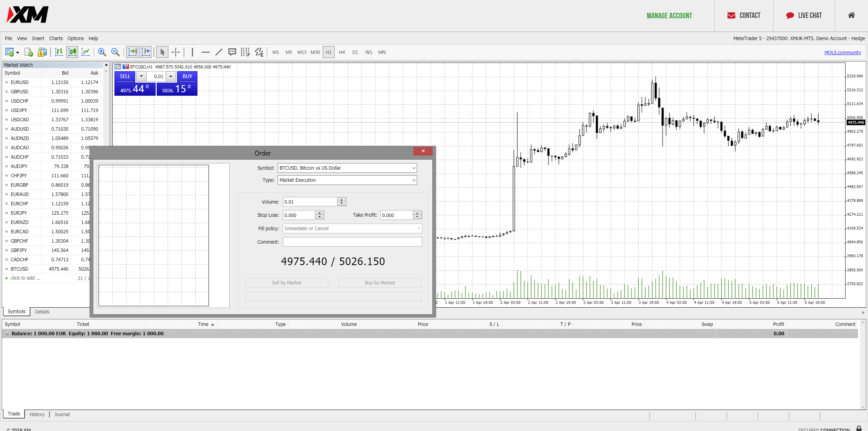Switch to line chart display
Image resolution: width=868 pixels, height=431 pixels.
point(85,52)
